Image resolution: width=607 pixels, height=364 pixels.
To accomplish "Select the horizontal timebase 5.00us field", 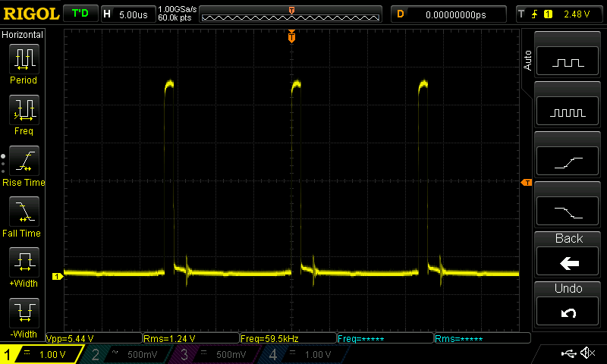I will (128, 14).
